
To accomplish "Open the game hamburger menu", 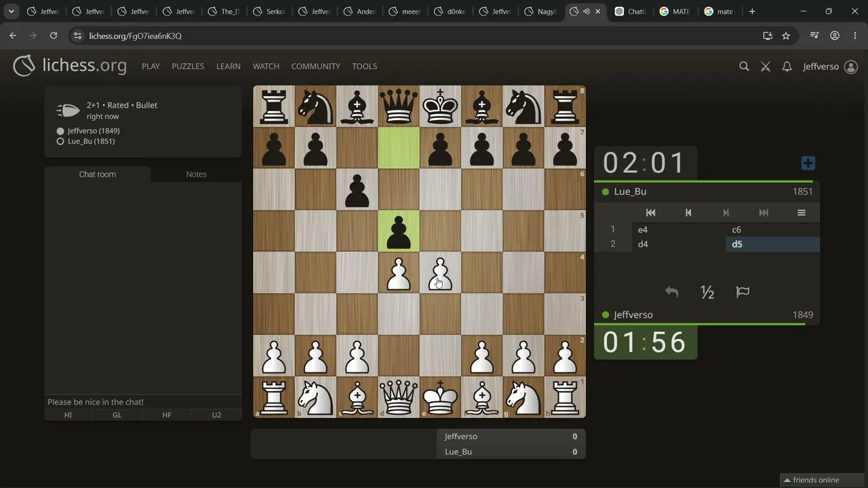I will (x=801, y=213).
